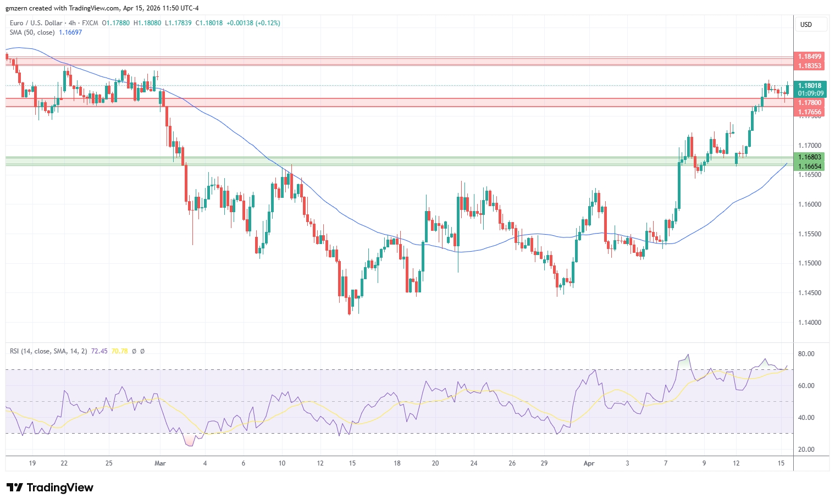Select the 1.18499 resistance price label
This screenshot has width=835, height=504.
810,57
